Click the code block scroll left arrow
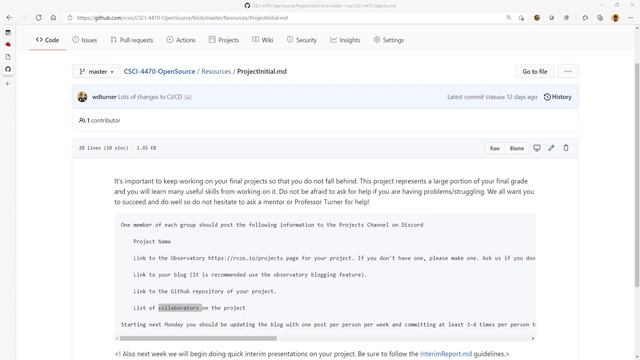 click(117, 338)
